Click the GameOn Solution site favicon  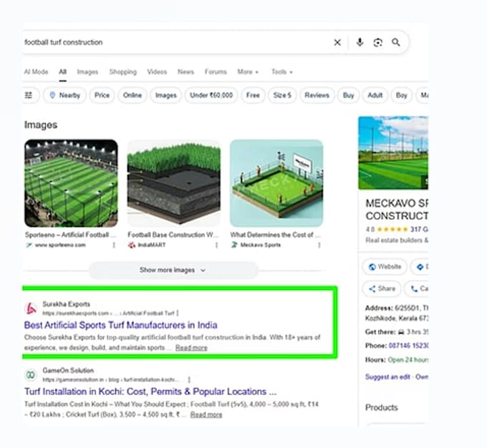(x=31, y=375)
